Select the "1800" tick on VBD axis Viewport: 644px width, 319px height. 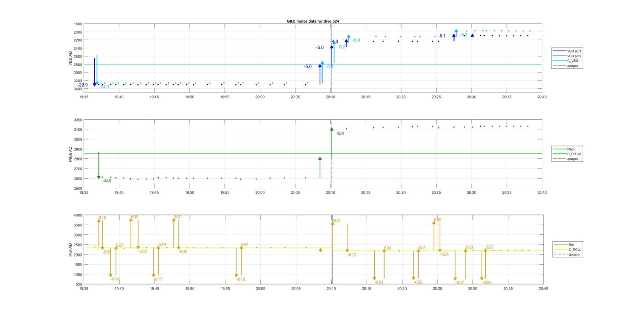click(x=78, y=24)
